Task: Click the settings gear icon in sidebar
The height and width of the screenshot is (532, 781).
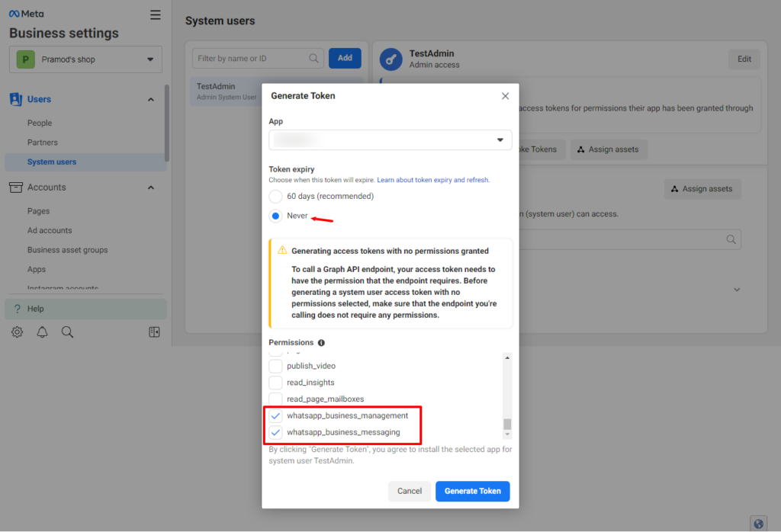Action: [x=17, y=332]
